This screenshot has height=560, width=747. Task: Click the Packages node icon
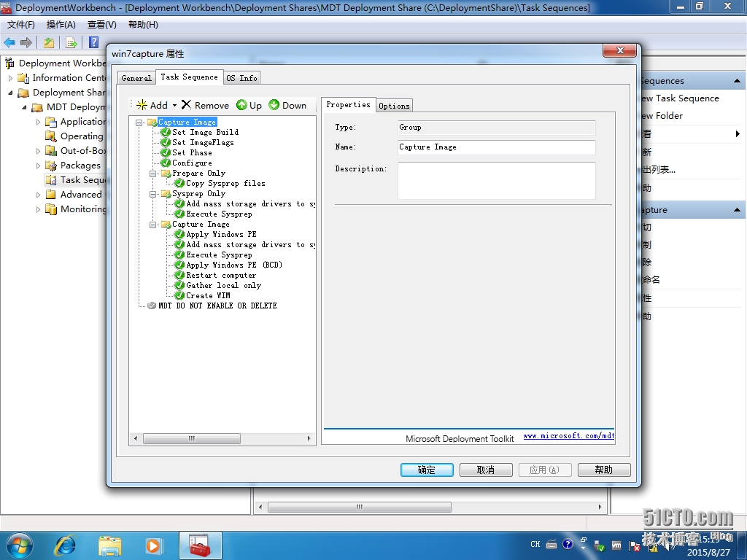tap(51, 166)
